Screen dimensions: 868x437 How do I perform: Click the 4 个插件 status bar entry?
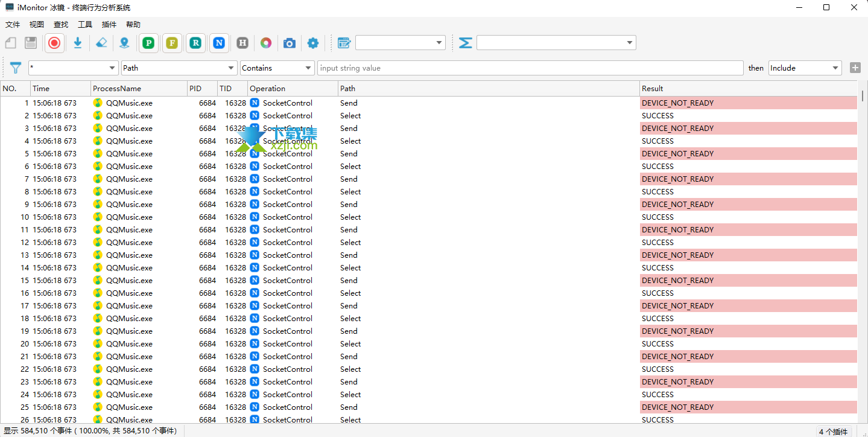pyautogui.click(x=834, y=432)
